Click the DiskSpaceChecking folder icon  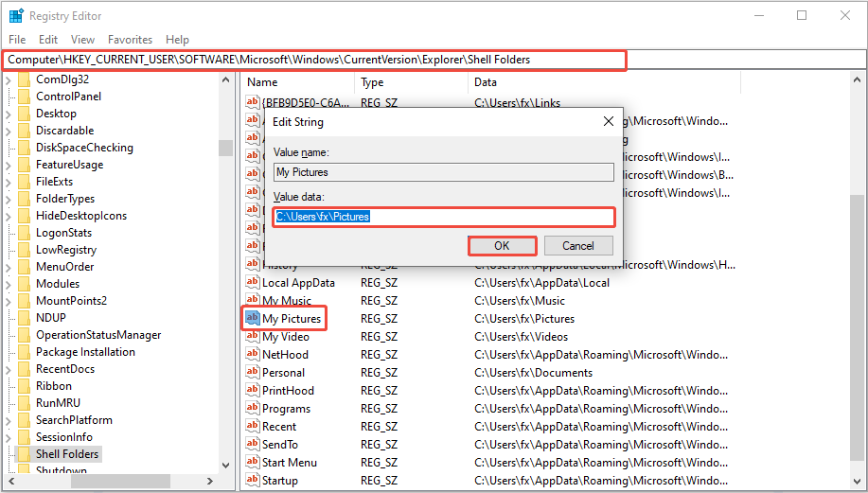[x=24, y=148]
